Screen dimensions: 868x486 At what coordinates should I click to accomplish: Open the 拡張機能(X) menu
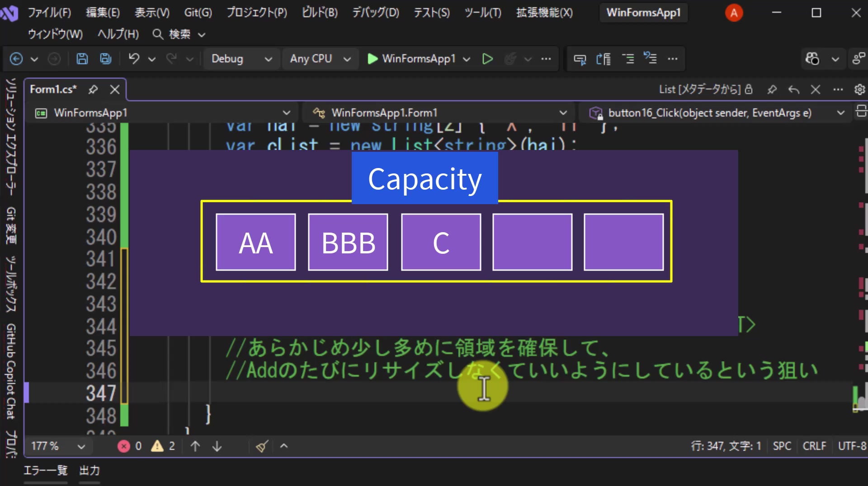point(544,13)
